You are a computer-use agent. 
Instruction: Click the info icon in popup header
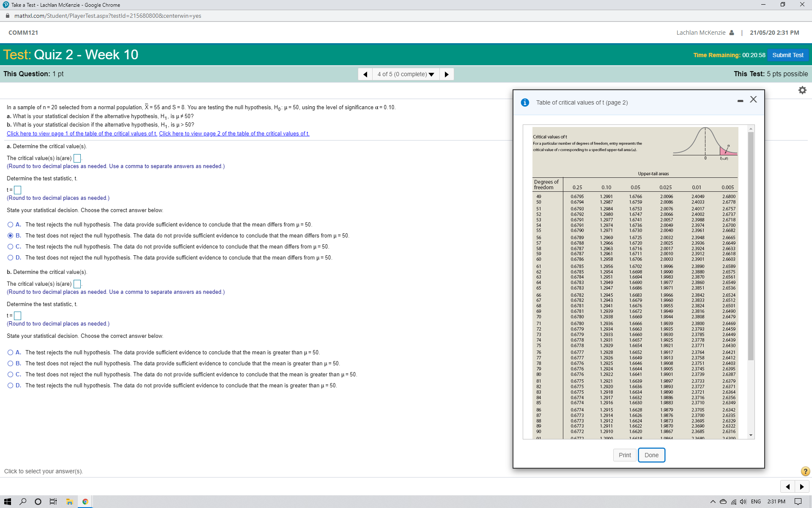tap(525, 102)
